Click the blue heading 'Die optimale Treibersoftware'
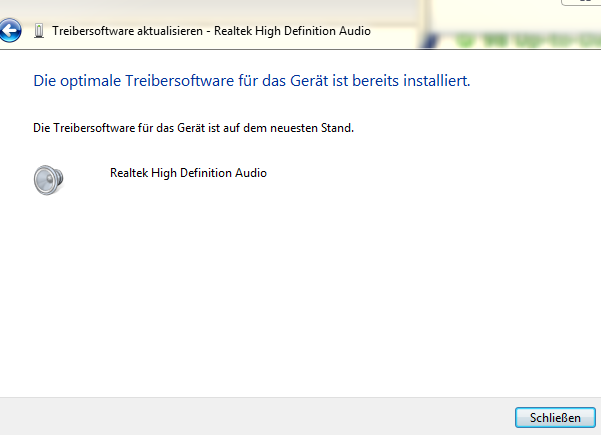 click(134, 81)
